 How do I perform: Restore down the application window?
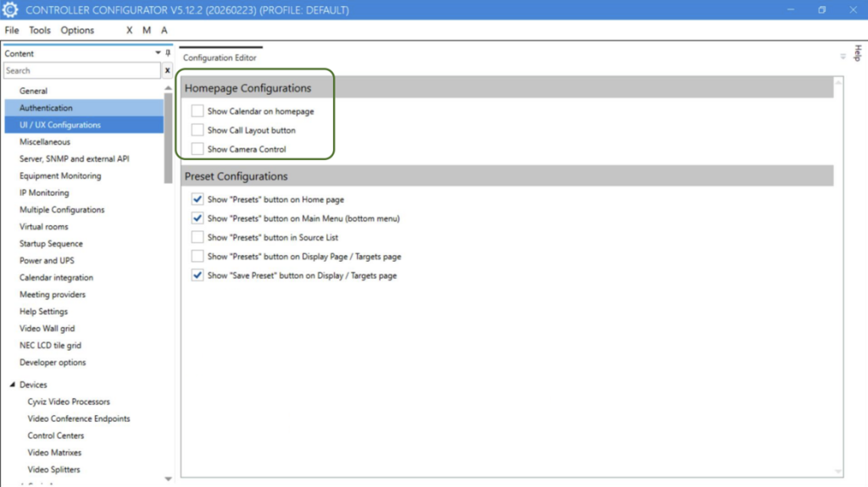coord(821,10)
